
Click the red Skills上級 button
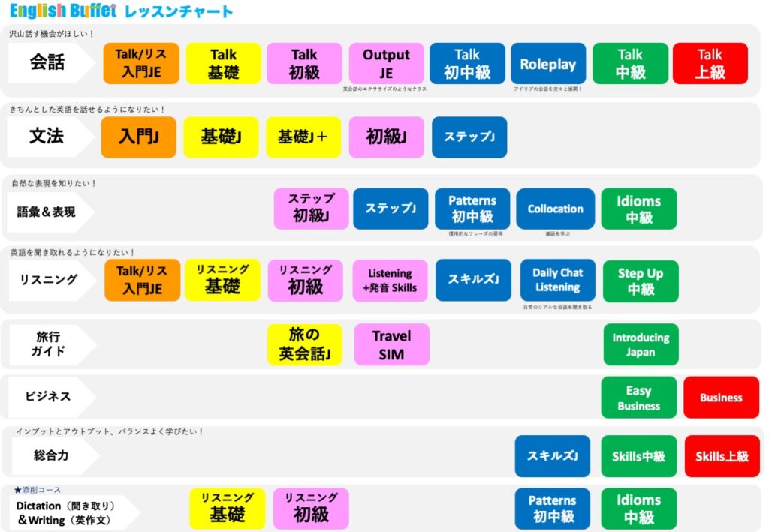[x=722, y=456]
